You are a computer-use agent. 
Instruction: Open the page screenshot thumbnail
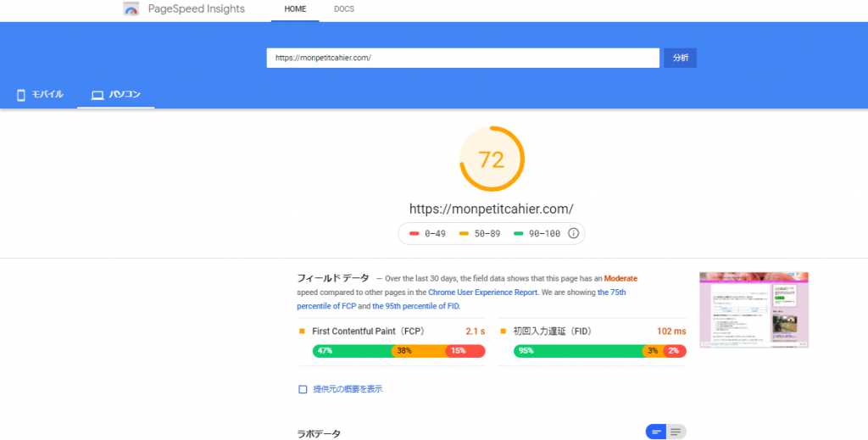pos(754,310)
